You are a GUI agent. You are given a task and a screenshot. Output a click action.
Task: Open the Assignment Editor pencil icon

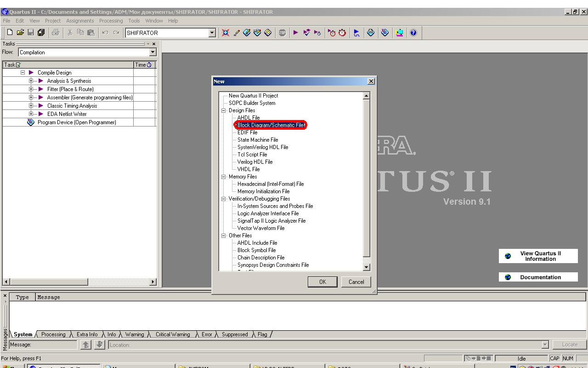click(237, 33)
